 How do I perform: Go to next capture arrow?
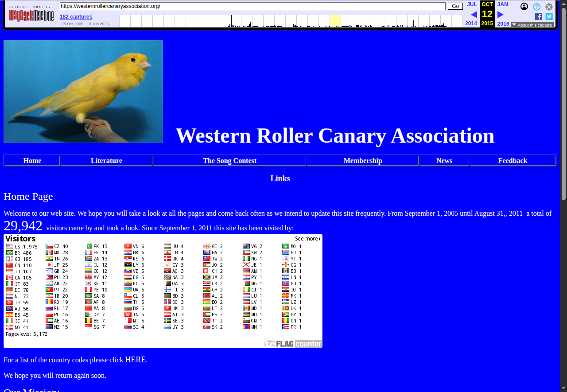click(501, 15)
